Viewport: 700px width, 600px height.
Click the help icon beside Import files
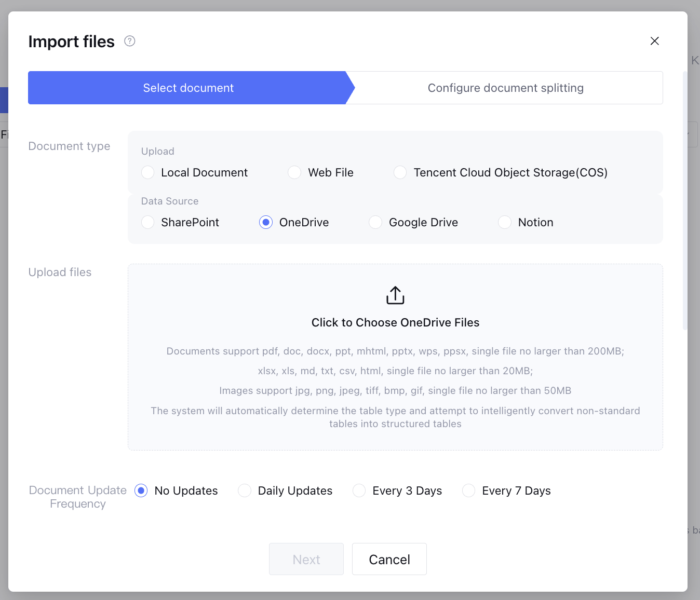[130, 41]
